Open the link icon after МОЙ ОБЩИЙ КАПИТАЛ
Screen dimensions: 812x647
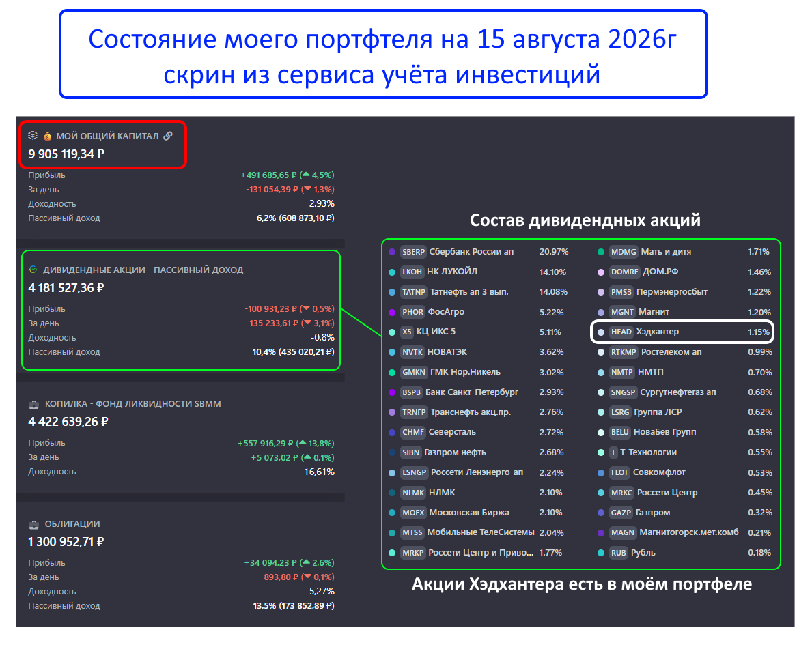(x=168, y=136)
